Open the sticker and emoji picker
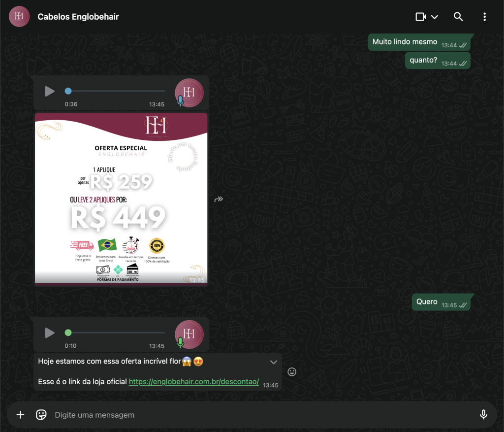Screen dimensions: 504x432 tap(41, 415)
